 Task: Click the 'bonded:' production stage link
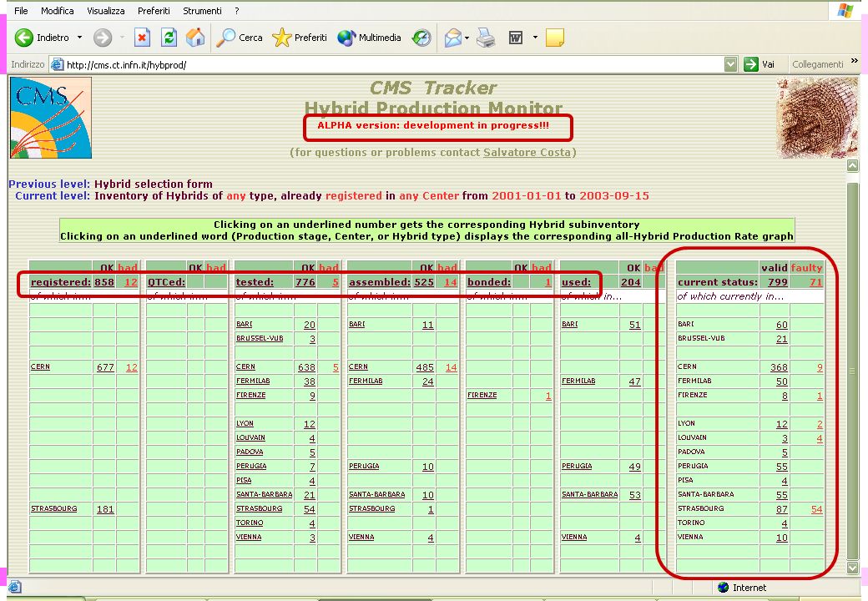tap(489, 281)
